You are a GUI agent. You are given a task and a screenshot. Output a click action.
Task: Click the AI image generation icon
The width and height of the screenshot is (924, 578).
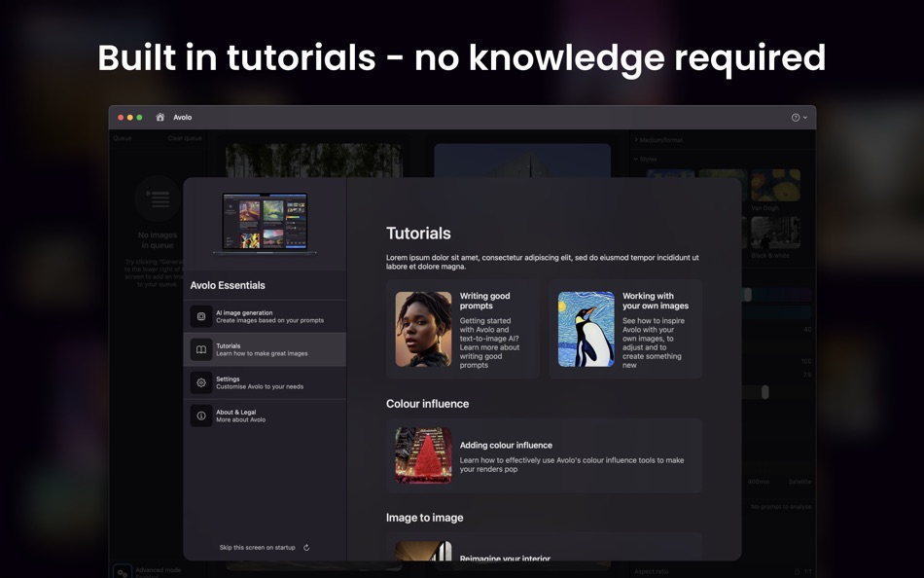point(201,316)
